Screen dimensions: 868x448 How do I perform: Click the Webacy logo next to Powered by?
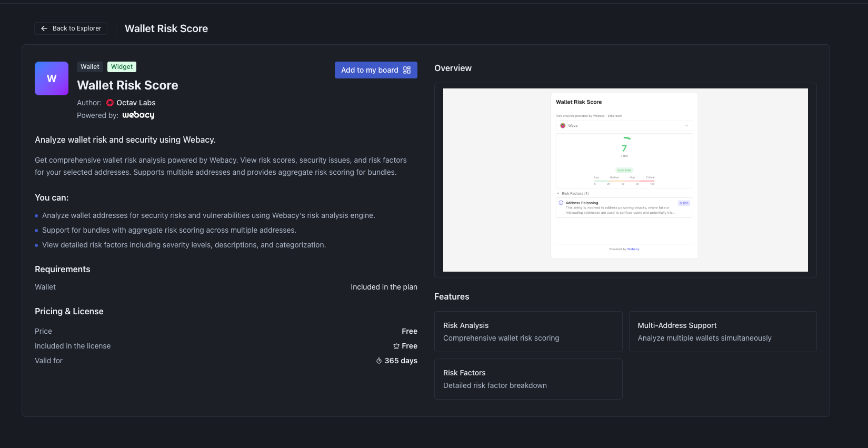[x=138, y=115]
